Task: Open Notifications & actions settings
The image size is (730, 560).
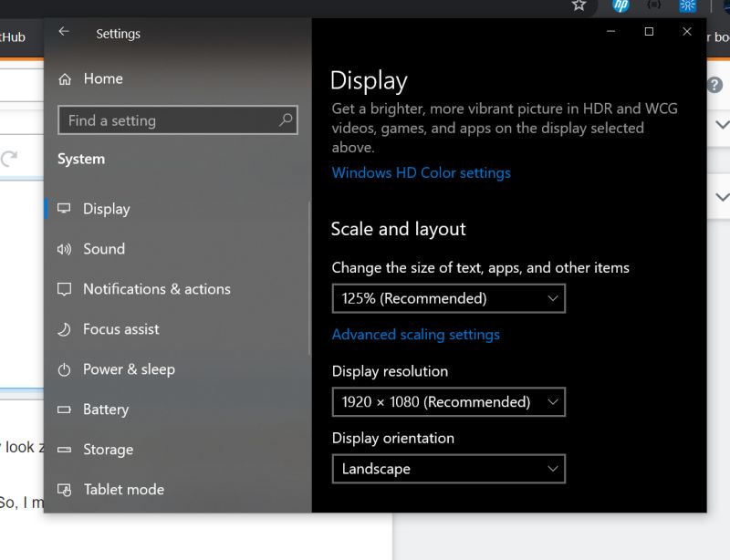Action: [x=178, y=289]
